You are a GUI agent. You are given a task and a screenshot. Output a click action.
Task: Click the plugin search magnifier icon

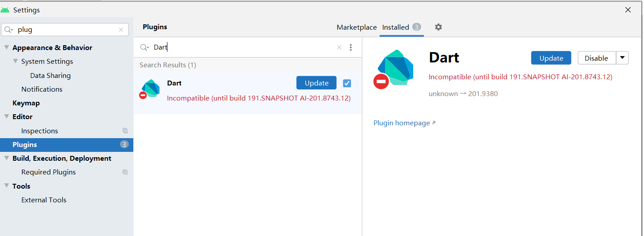point(144,47)
